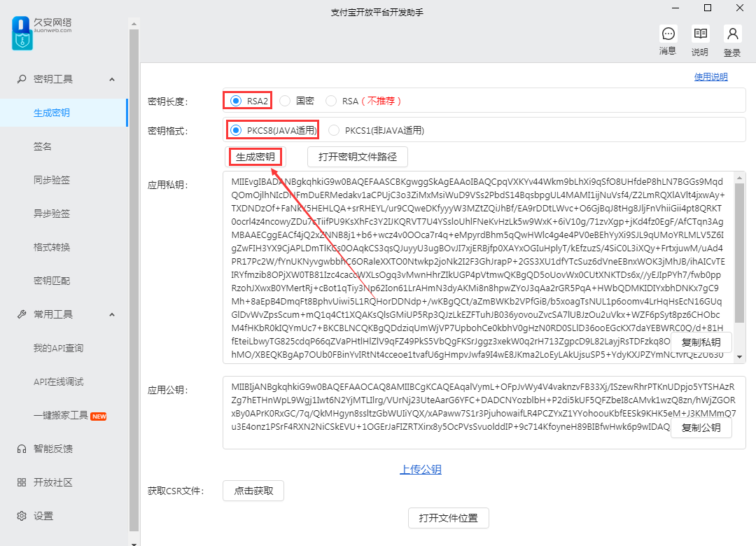Image resolution: width=756 pixels, height=546 pixels.
Task: Minimize the 支付宝开放平台开发助手 window
Action: click(x=675, y=8)
